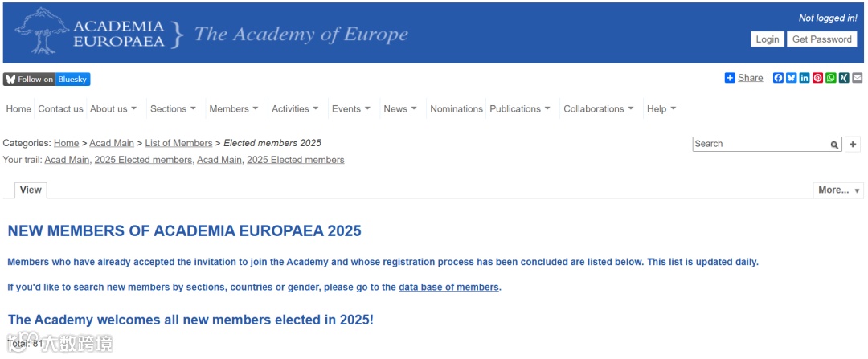Click the magnifier icon in search box
The image size is (868, 359).
pyautogui.click(x=835, y=145)
